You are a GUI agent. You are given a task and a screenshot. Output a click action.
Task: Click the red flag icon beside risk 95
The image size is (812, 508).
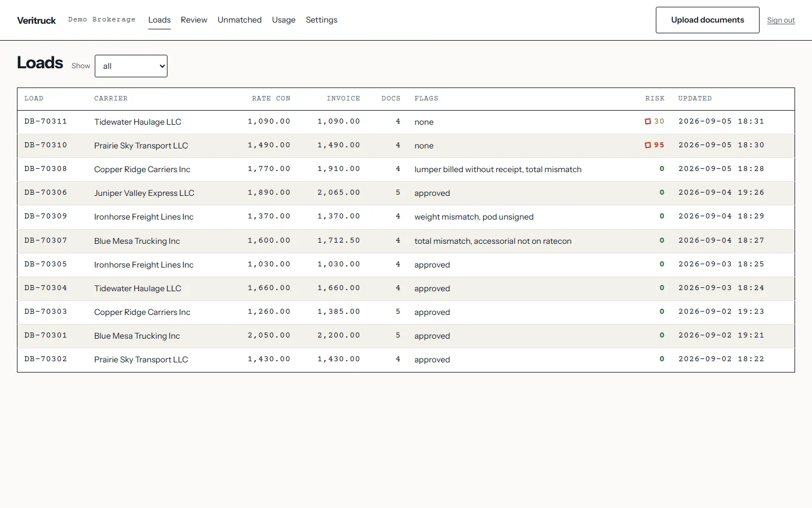(648, 145)
